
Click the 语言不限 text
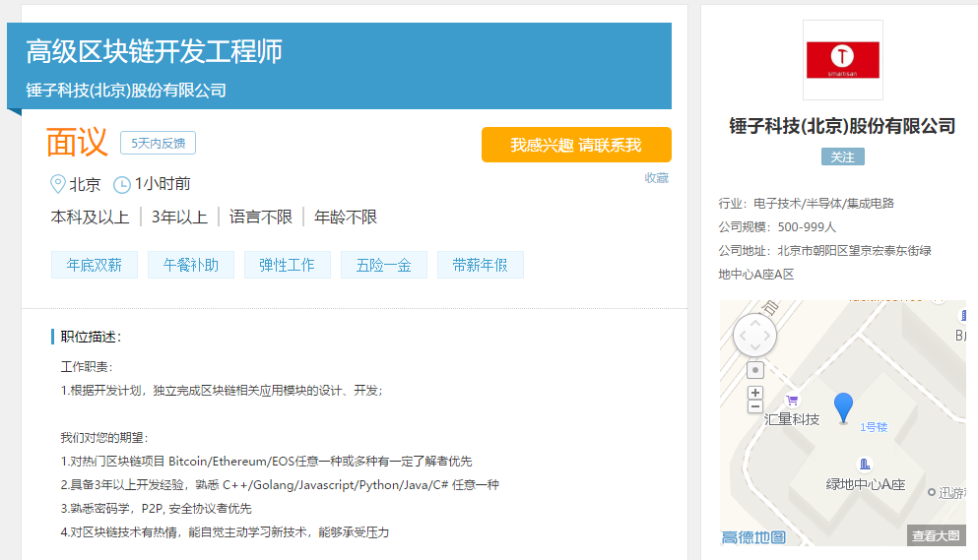pos(261,218)
